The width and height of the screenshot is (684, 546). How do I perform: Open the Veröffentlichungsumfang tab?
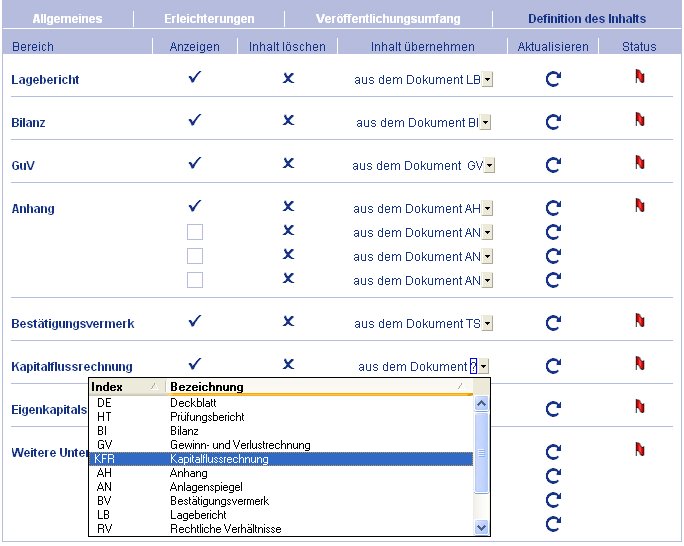coord(388,19)
